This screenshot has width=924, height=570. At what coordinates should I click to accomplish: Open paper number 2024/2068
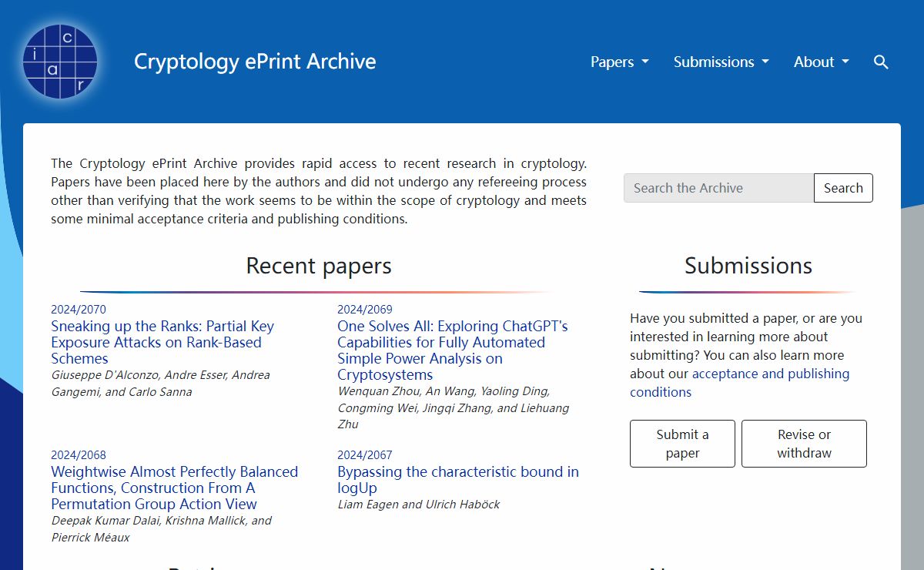click(79, 455)
